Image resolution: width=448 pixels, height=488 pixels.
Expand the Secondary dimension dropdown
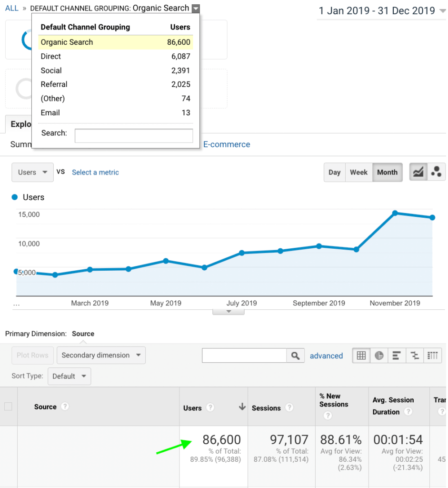click(101, 356)
